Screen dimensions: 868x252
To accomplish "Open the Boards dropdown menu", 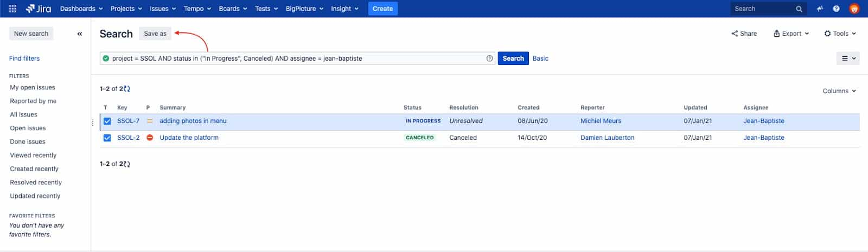I will (x=233, y=9).
